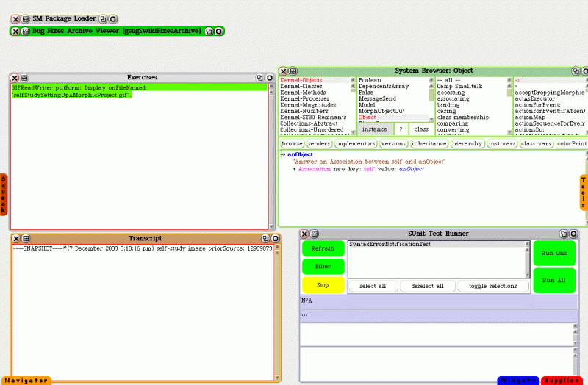Expand Bug Fixes Archive Viewer with its expand icon
The width and height of the screenshot is (588, 385).
coord(209,31)
